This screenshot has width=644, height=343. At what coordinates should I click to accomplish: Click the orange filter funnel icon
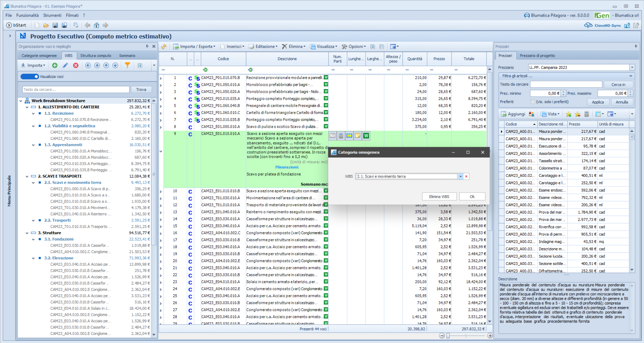click(x=127, y=65)
